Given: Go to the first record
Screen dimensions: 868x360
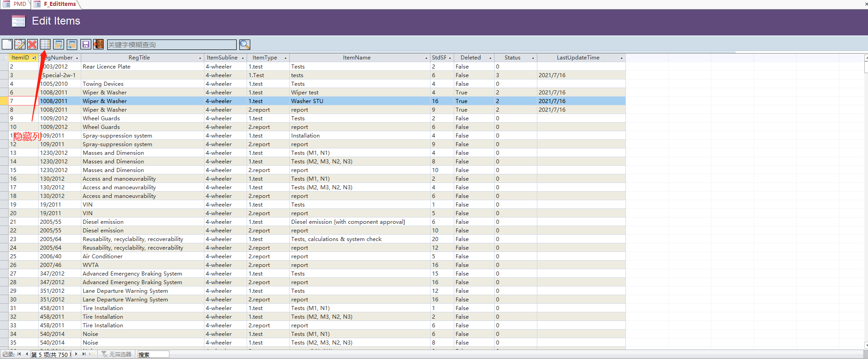Looking at the screenshot, I should coord(19,354).
